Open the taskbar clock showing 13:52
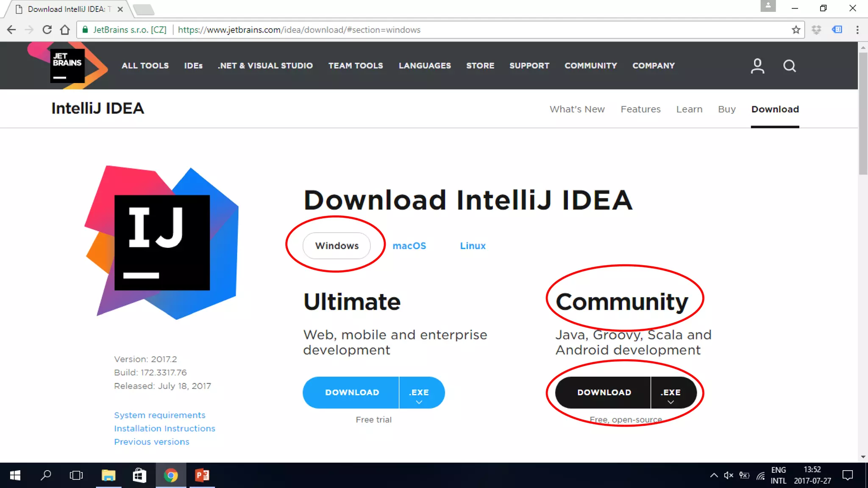The height and width of the screenshot is (488, 868). point(812,475)
